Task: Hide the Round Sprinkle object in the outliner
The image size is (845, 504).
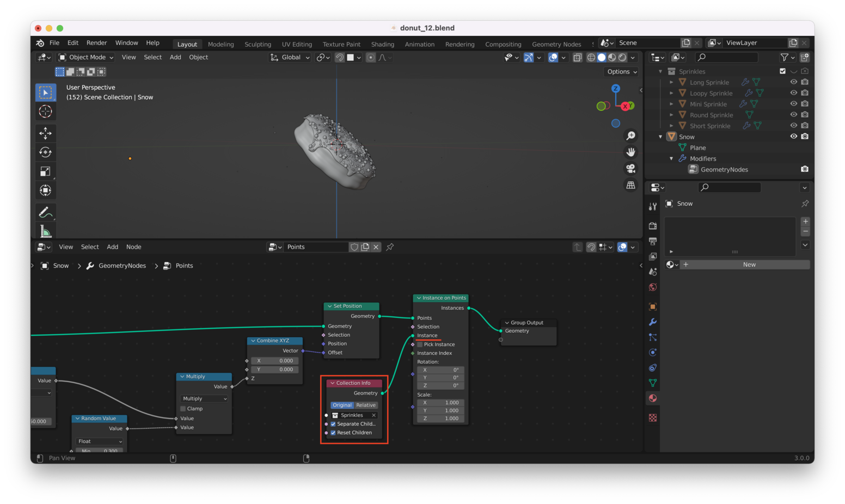Action: (793, 114)
